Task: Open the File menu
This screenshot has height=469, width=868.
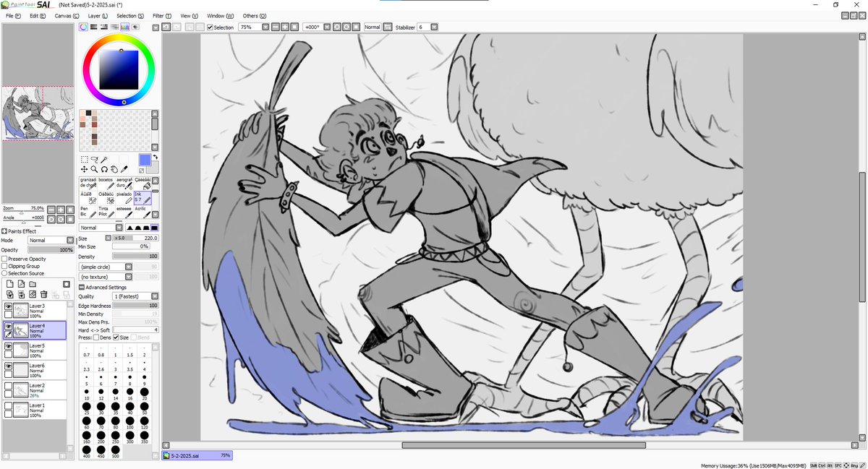Action: (x=13, y=15)
